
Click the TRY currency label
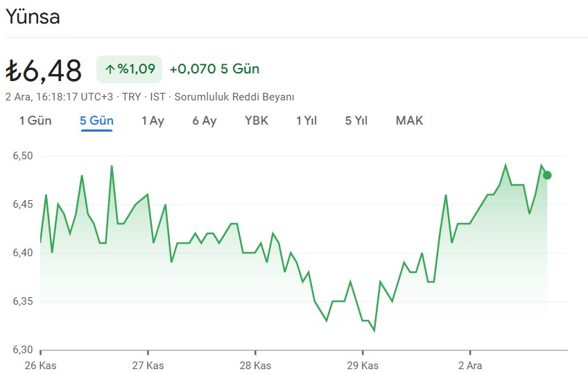coord(131,97)
